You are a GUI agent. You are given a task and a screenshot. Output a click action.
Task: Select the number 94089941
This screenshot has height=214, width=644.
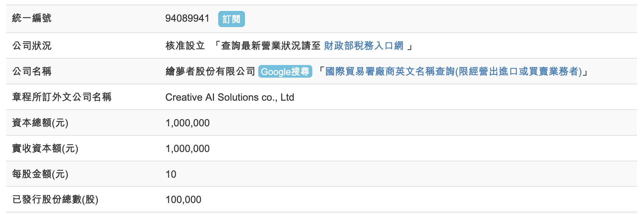coord(187,18)
